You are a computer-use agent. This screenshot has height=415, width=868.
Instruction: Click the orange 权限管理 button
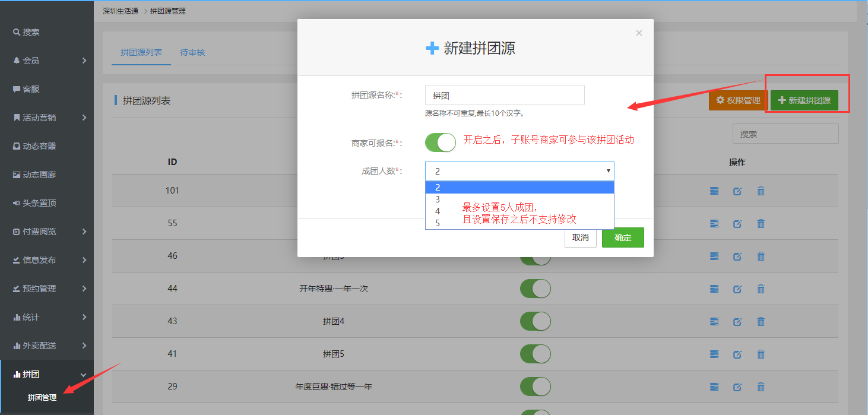(x=738, y=100)
